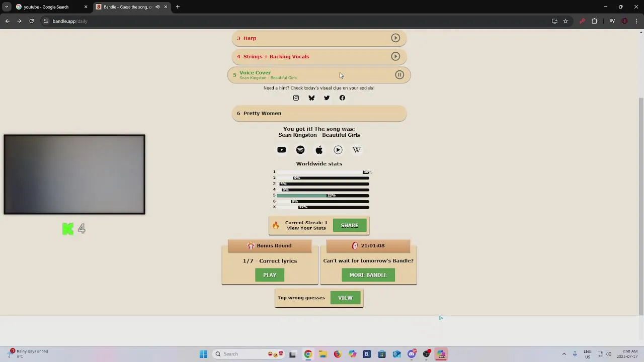Image resolution: width=644 pixels, height=362 pixels.
Task: Open the song's Wikipedia page
Action: pos(357,150)
